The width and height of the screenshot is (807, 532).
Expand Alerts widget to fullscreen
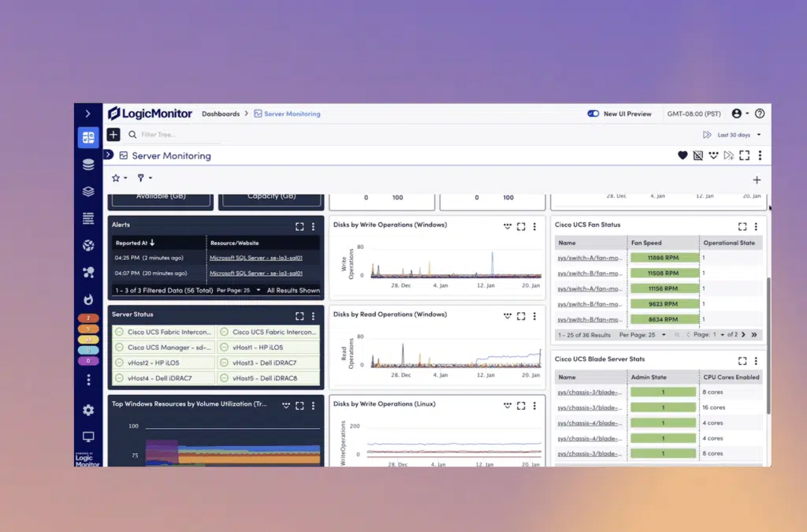click(299, 226)
